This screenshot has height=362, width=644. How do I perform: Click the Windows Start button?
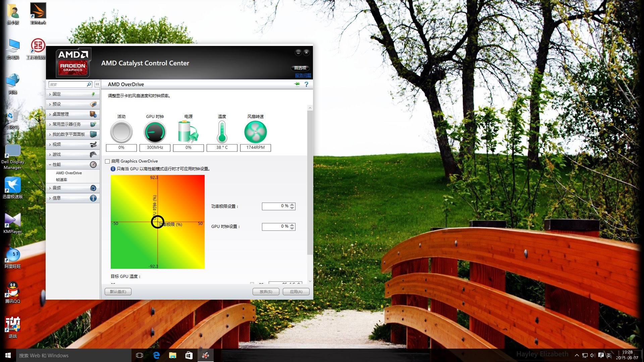coord(8,355)
